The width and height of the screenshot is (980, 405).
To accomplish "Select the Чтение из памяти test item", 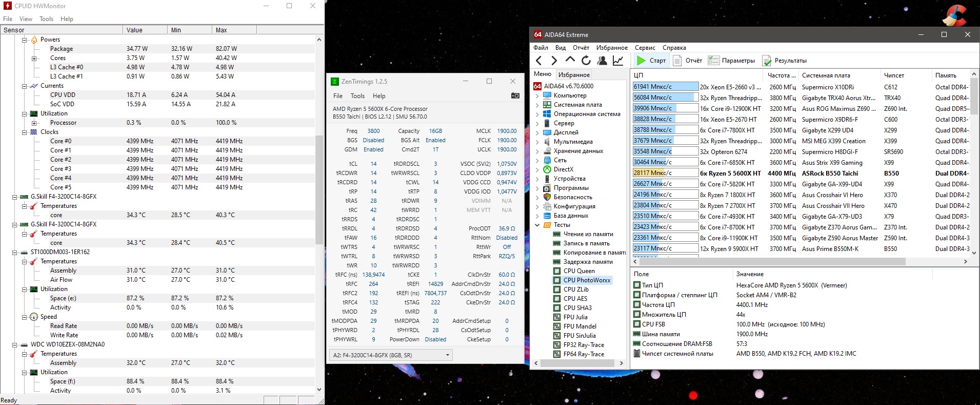I will (x=588, y=234).
